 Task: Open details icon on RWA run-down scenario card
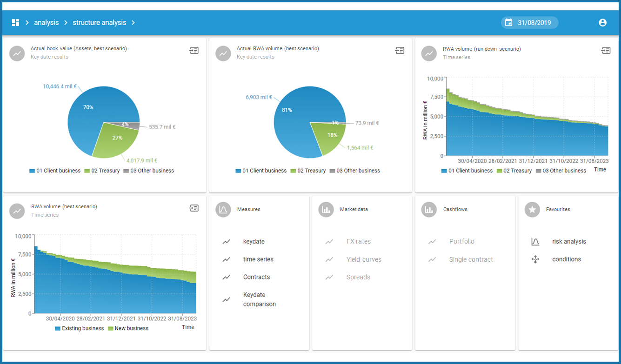click(606, 50)
